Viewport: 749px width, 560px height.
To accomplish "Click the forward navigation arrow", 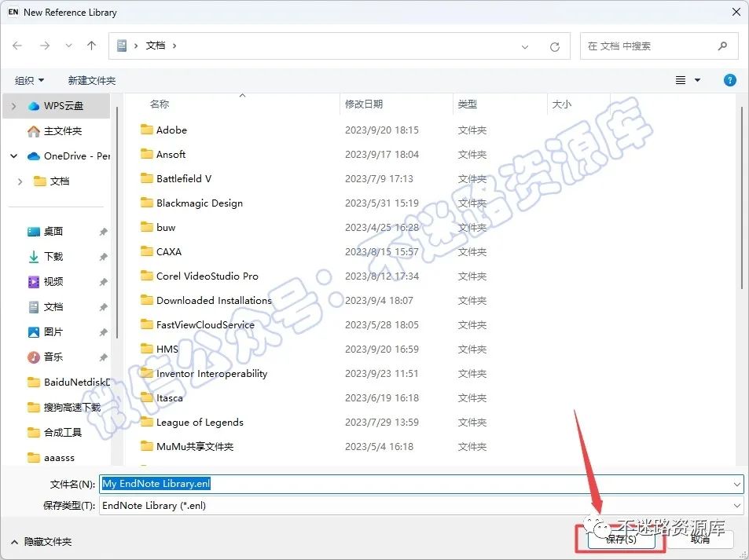I will click(45, 46).
